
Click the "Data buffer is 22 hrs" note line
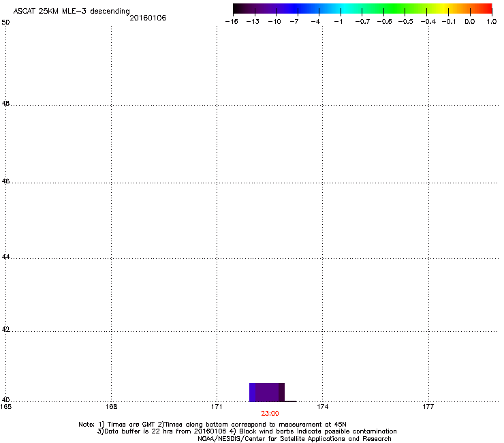click(x=247, y=431)
